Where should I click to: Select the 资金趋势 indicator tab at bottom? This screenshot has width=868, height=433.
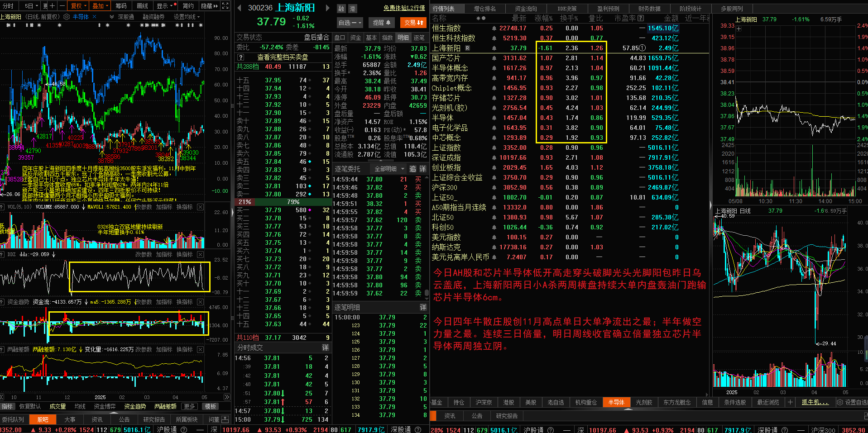click(x=134, y=406)
